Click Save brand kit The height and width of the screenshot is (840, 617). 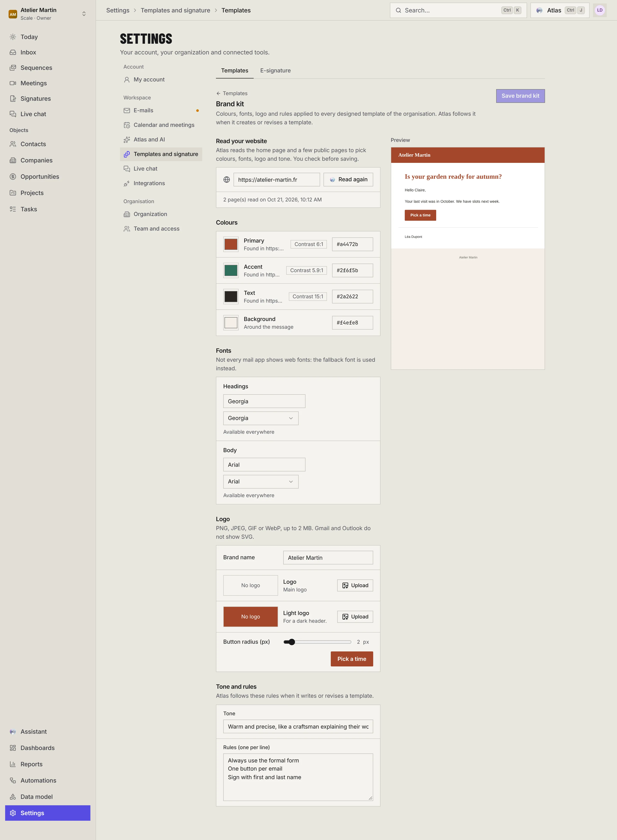pos(520,96)
